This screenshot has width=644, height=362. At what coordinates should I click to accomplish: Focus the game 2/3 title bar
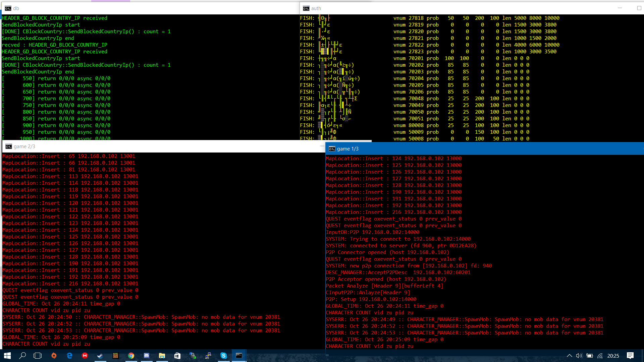click(164, 146)
